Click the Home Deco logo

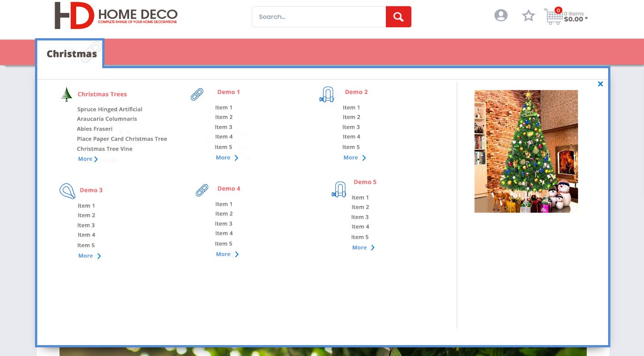pos(116,15)
